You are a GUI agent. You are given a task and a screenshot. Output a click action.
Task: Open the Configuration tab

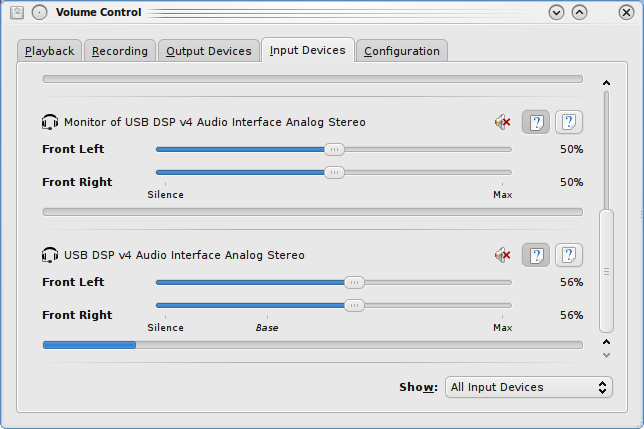point(401,51)
